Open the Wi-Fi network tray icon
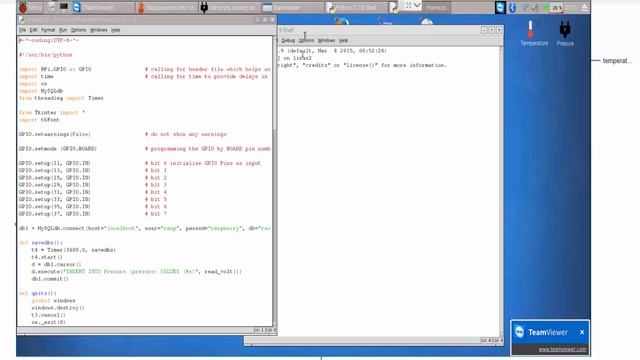 coord(525,7)
